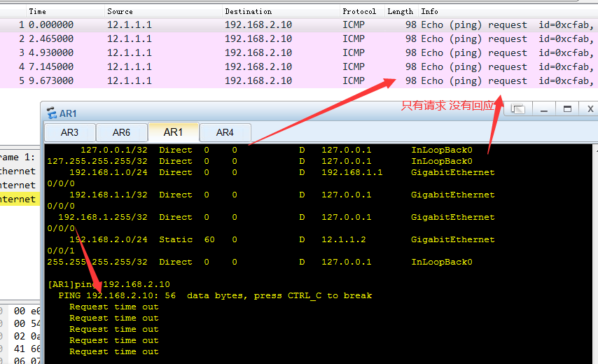Click the Length column header
This screenshot has height=364, width=598.
400,11
